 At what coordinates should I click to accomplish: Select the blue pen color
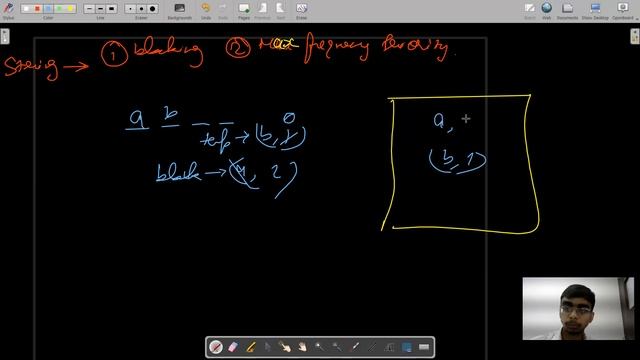[48, 9]
